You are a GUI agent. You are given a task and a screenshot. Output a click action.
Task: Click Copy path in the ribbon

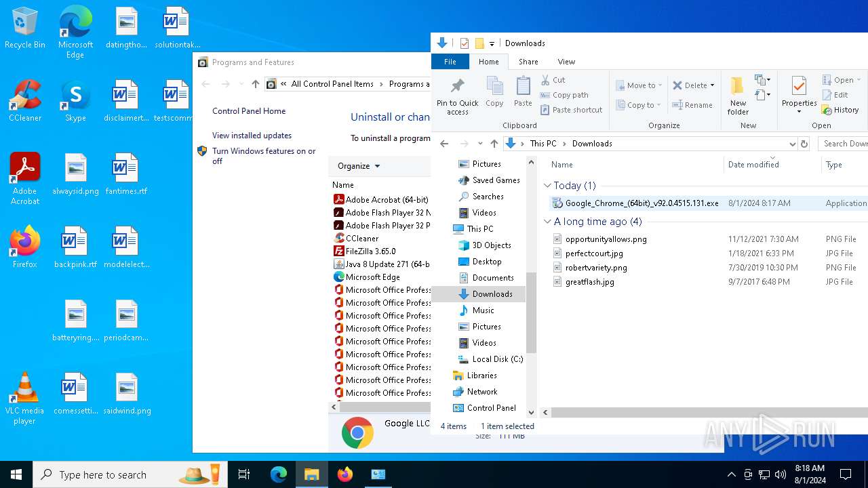click(564, 95)
